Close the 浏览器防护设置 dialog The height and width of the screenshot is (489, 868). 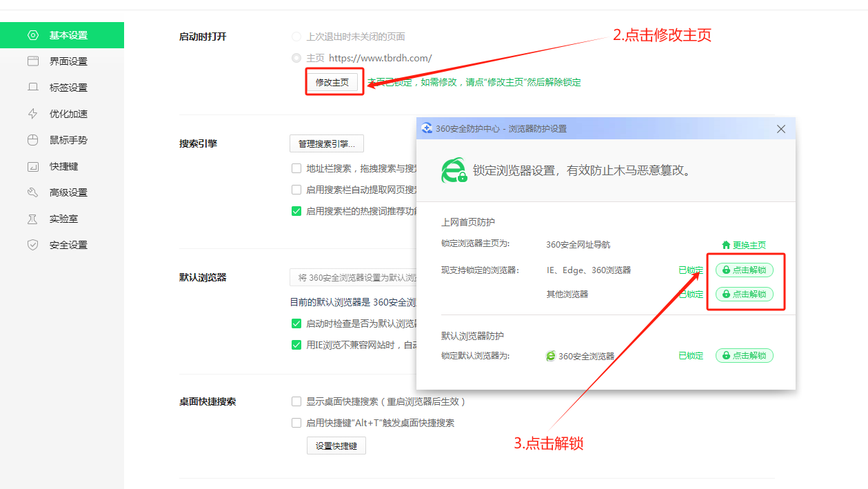[781, 129]
